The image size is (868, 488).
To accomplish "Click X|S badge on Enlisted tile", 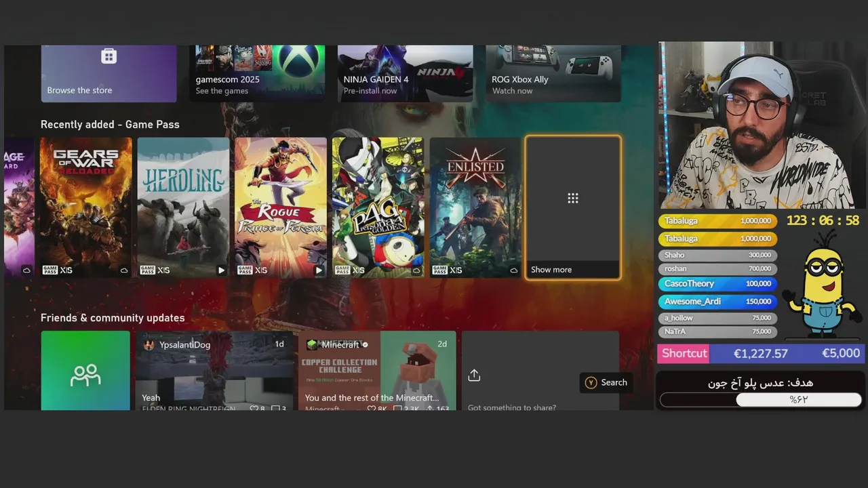I will pos(456,270).
